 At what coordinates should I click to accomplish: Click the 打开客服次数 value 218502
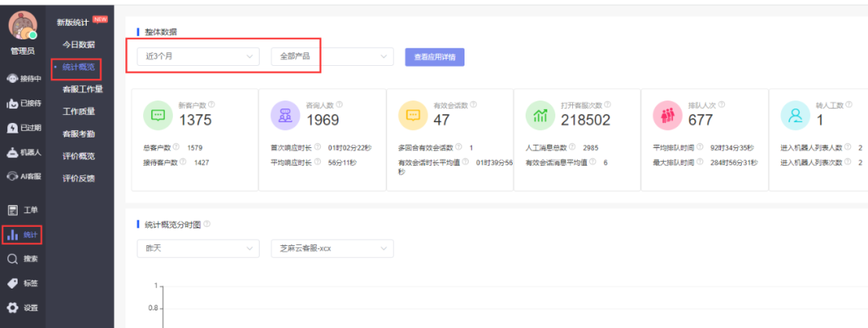pos(585,120)
